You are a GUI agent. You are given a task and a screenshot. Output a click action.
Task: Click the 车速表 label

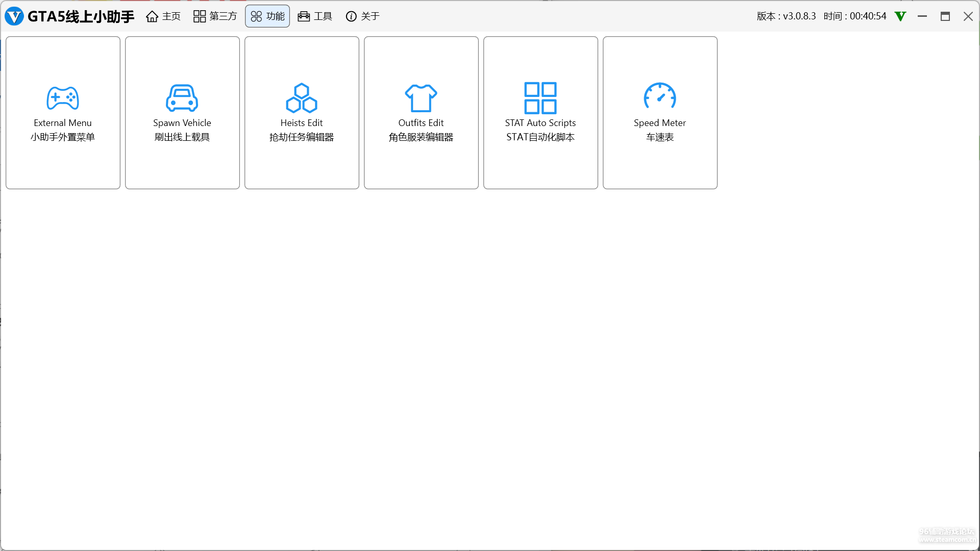tap(660, 137)
